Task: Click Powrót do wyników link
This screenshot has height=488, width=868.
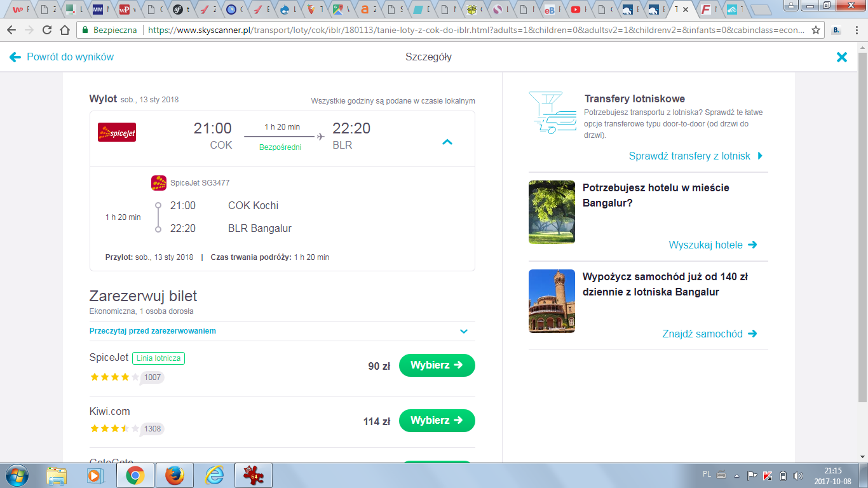Action: point(62,57)
